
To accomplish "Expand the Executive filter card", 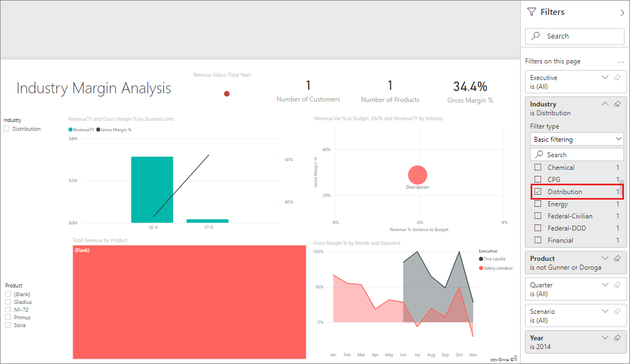I will (605, 78).
